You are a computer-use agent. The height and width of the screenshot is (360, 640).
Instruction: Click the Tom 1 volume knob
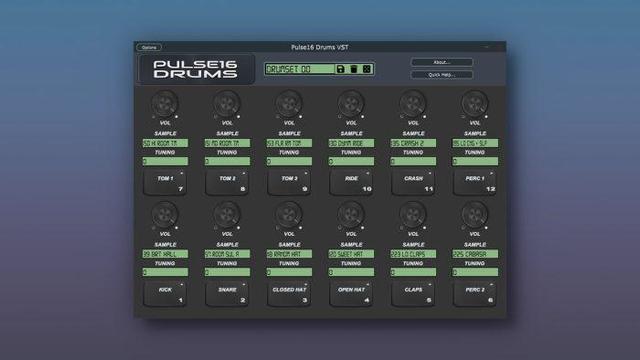point(165,104)
